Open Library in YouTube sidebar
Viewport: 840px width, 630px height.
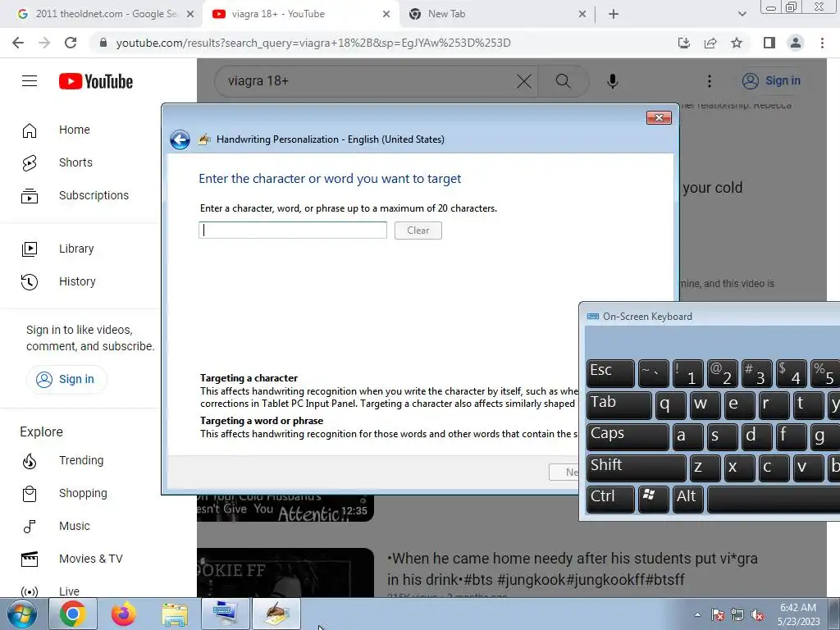coord(76,249)
